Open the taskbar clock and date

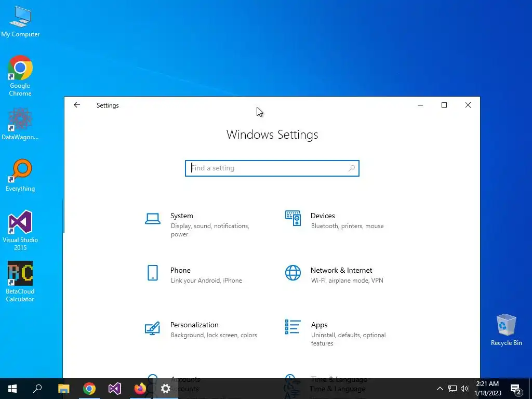pos(487,389)
